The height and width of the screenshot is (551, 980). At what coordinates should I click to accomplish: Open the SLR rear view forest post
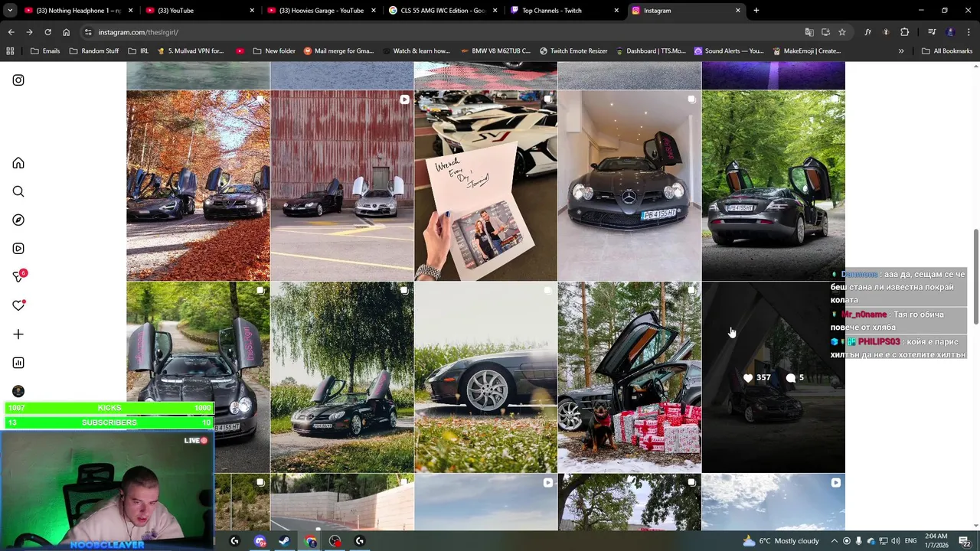click(x=773, y=186)
